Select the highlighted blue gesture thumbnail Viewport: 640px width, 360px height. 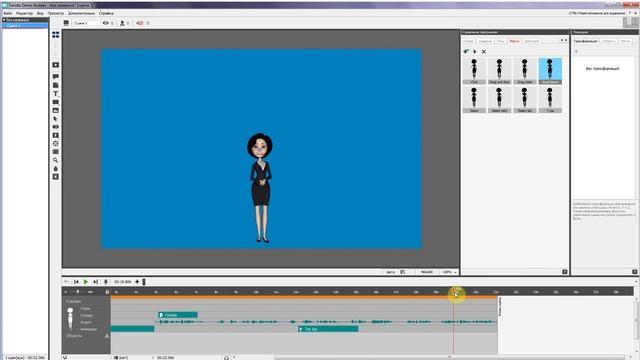pyautogui.click(x=550, y=71)
